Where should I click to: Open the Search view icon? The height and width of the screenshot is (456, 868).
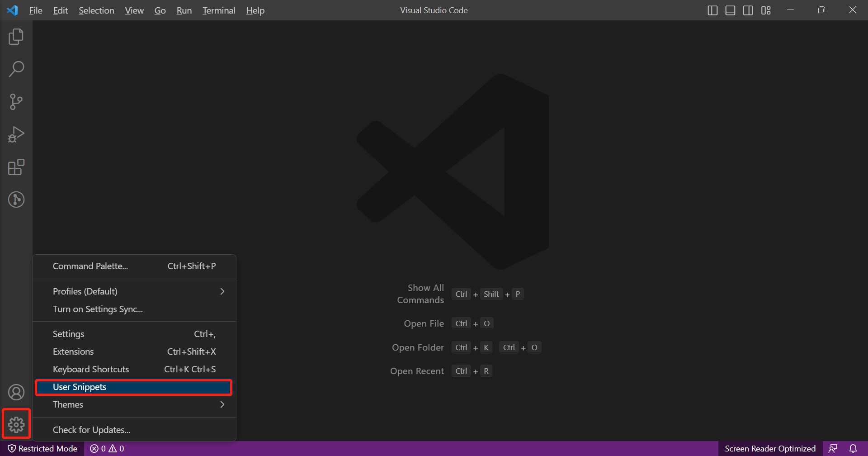[16, 69]
